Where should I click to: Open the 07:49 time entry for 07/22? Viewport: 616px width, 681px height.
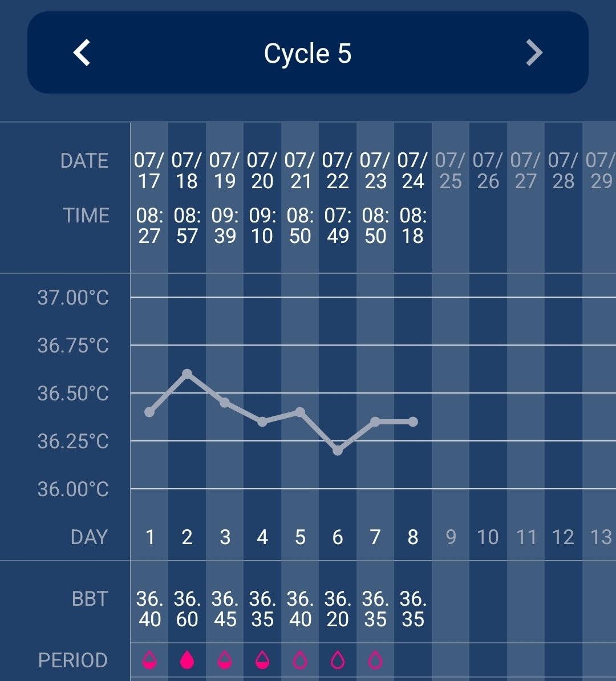(x=338, y=225)
